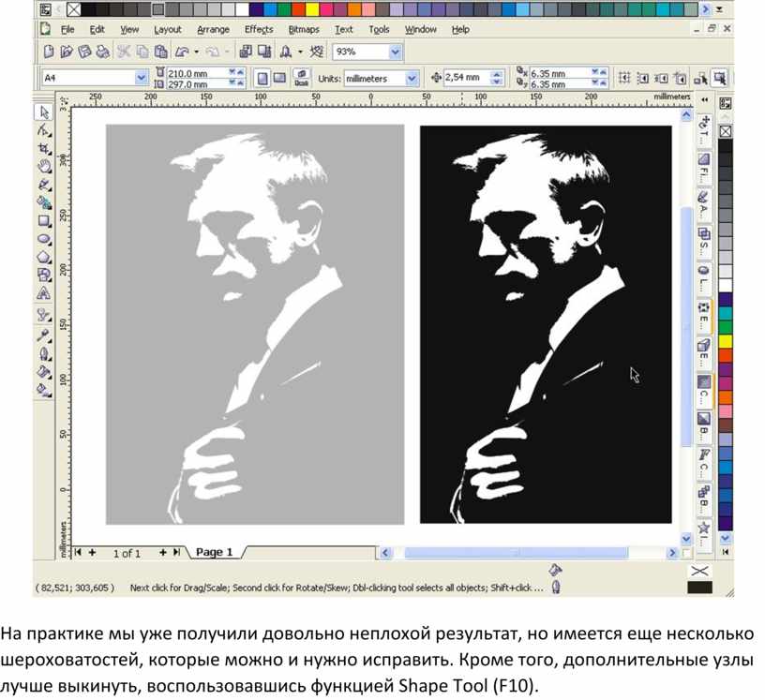Click the Paste clipboard icon

tap(160, 52)
